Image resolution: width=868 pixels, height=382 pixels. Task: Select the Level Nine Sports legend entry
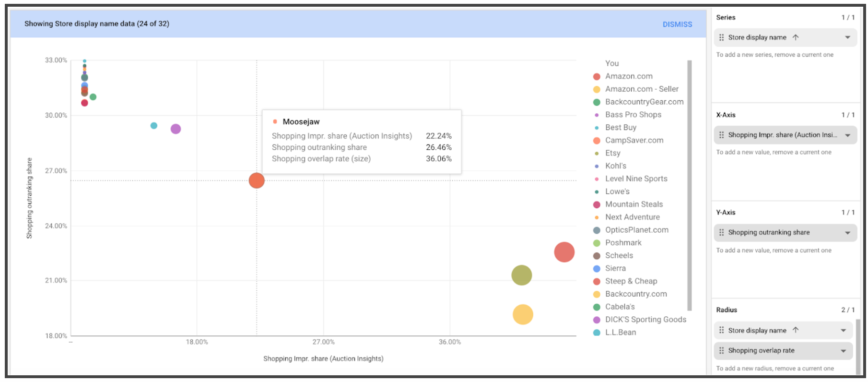pos(630,179)
